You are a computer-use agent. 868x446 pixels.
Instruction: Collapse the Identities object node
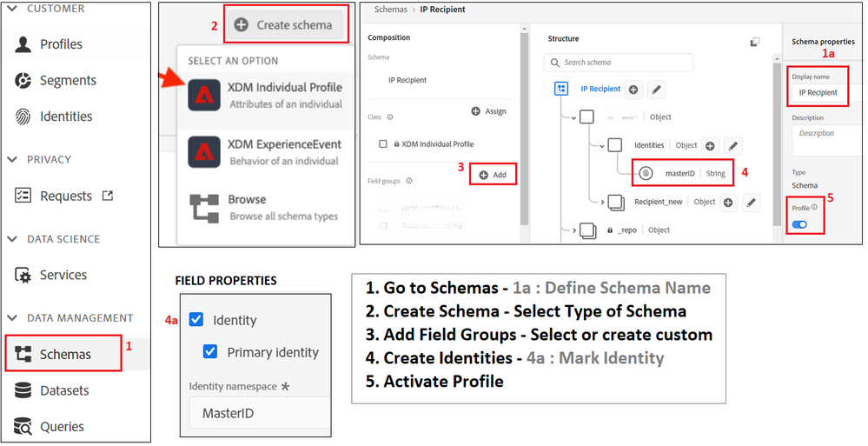pos(601,146)
